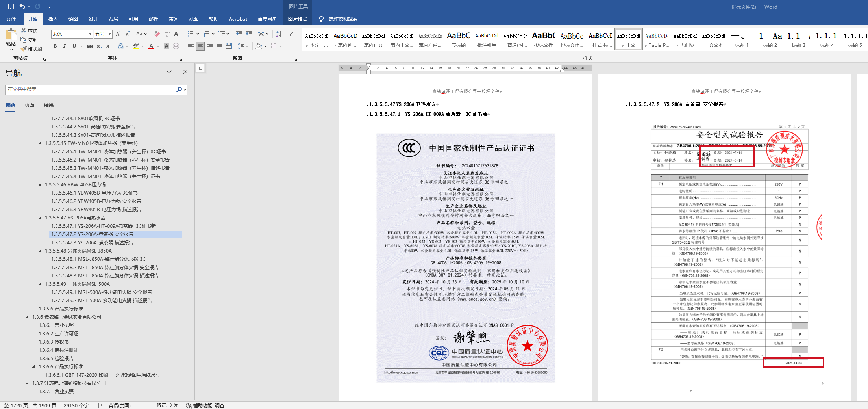Toggle underline formatting
Viewport: 868px width, 409px height.
click(x=74, y=46)
